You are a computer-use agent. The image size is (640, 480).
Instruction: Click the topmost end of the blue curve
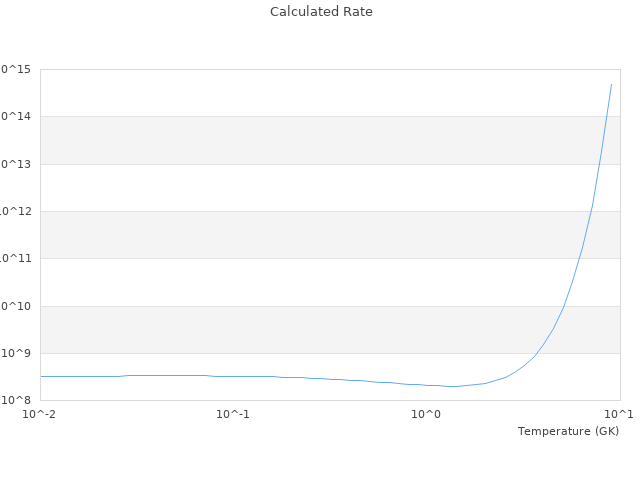click(x=611, y=84)
